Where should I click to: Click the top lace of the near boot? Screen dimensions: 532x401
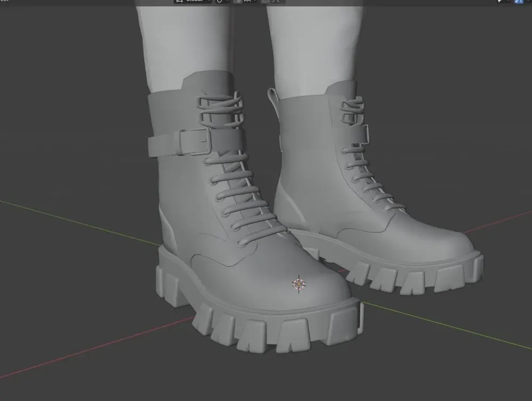click(219, 102)
